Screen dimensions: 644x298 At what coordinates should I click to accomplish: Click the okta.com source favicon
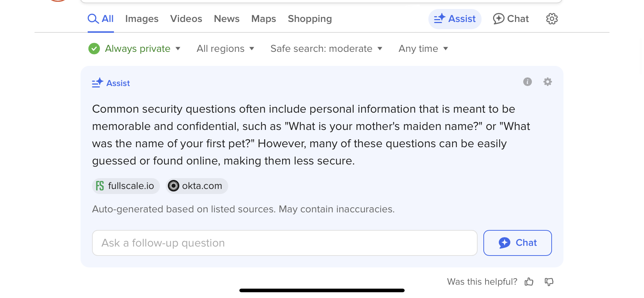174,186
